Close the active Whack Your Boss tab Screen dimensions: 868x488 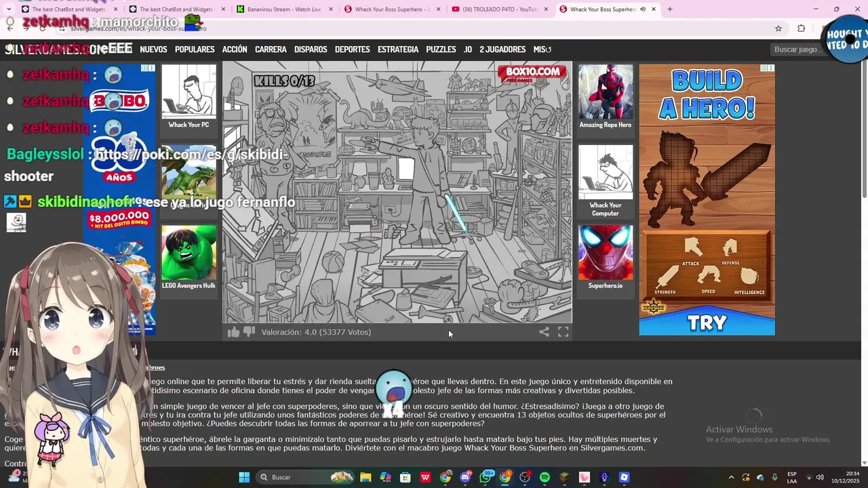tap(654, 9)
